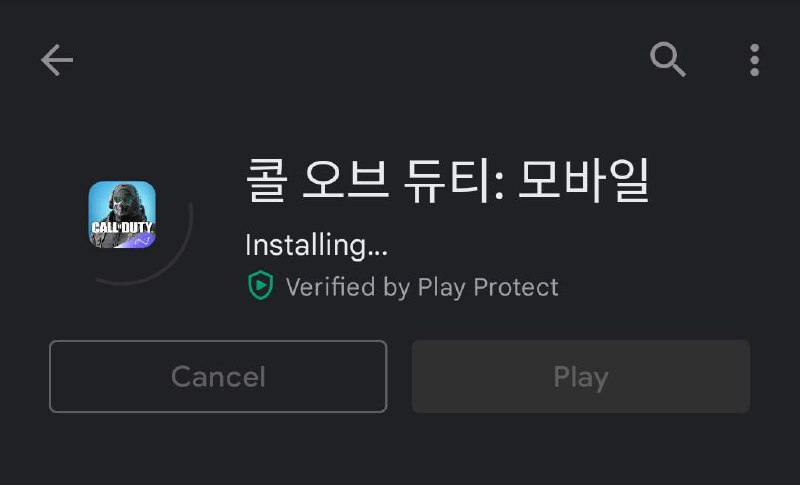Tap the Installing... status text
800x485 pixels.
(316, 245)
